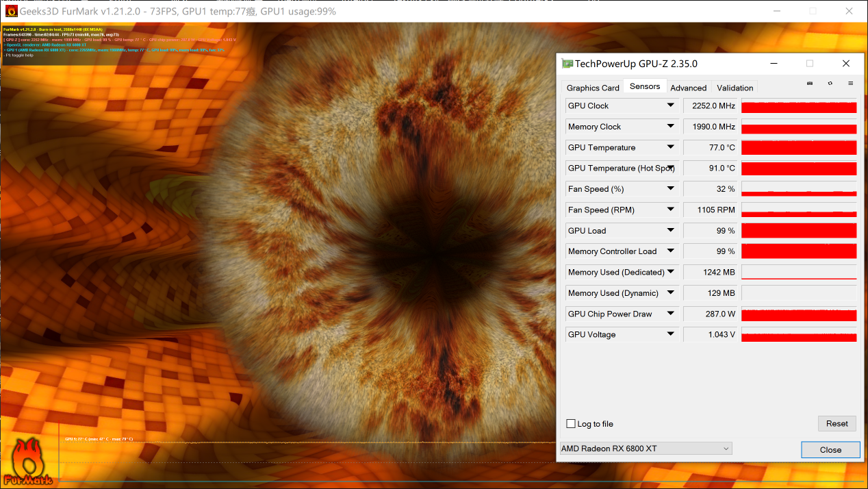The image size is (868, 489).
Task: Close the FurMark window
Action: click(x=849, y=11)
